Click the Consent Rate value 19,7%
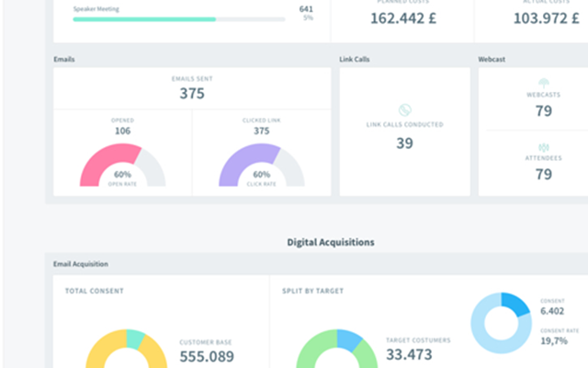The image size is (588, 368). coord(554,340)
